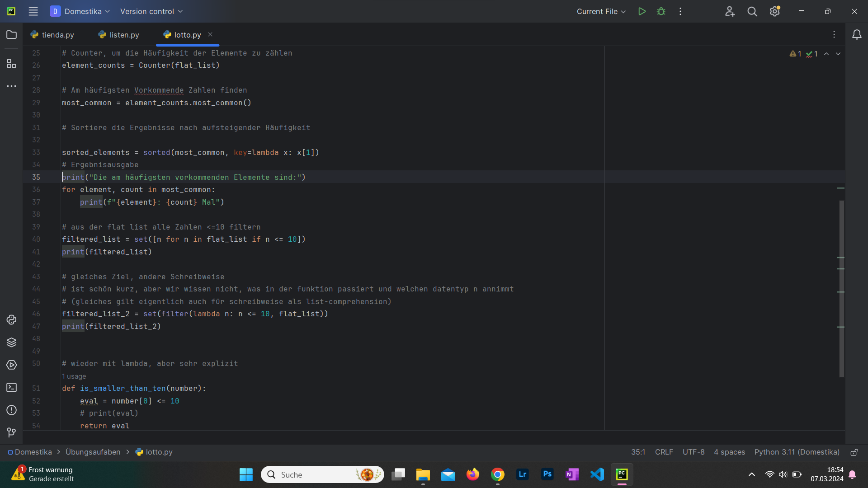Open editor tab options menu
Viewport: 868px width, 488px height.
834,35
